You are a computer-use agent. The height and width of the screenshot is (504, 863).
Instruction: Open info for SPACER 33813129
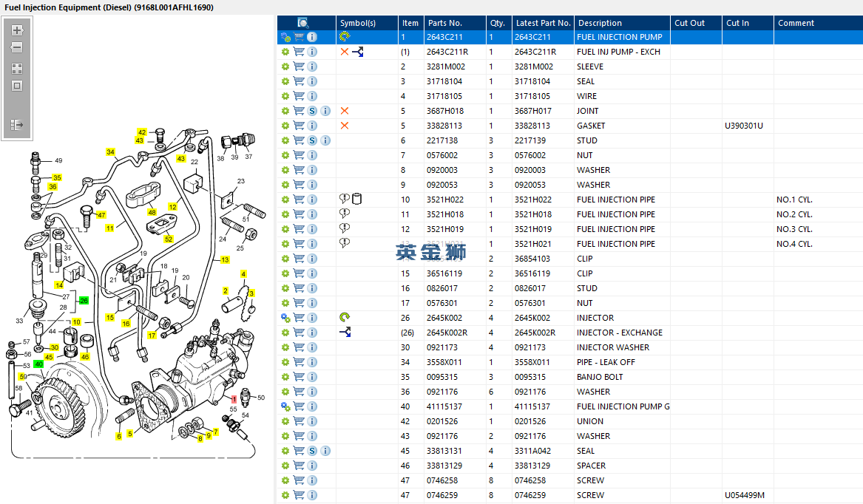[x=312, y=466]
